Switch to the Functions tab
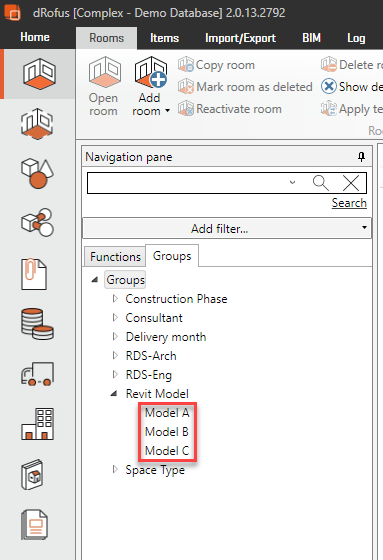Screen dimensions: 383x560 (115, 256)
